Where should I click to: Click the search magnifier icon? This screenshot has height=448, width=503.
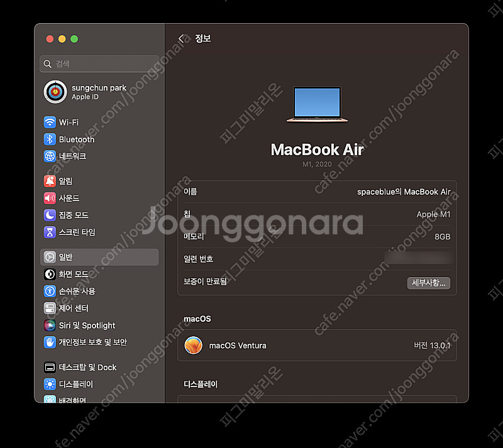[x=48, y=64]
